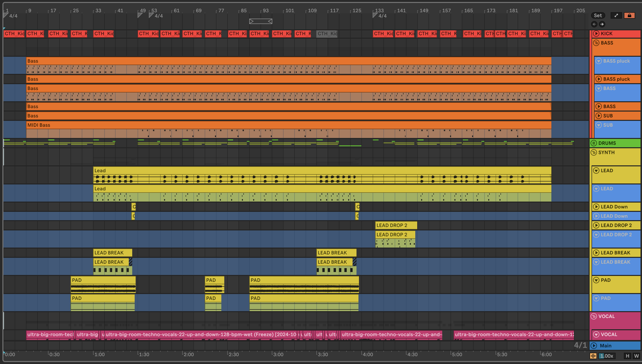Viewport: 642px width, 364px height.
Task: Fold the frozen blue LEAD DROP 2 track
Action: (596, 235)
